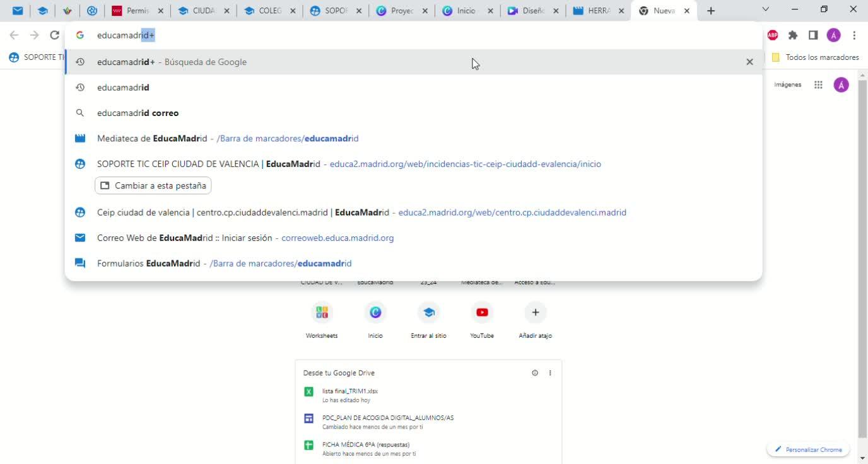The height and width of the screenshot is (464, 868).
Task: Open the Google apps grid
Action: [818, 84]
